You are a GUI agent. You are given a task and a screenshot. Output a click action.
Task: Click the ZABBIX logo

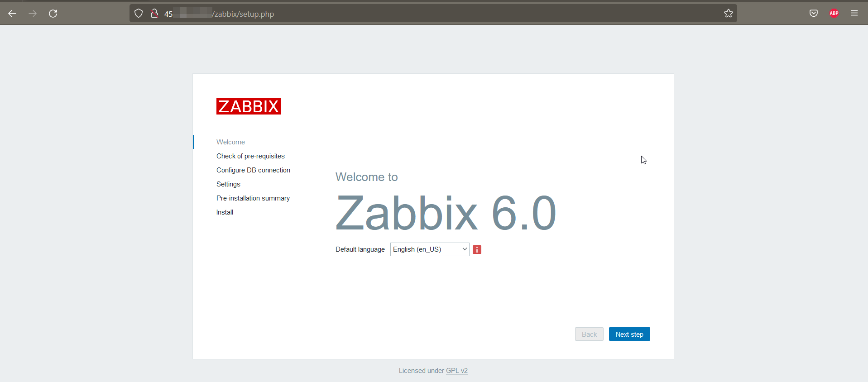249,106
